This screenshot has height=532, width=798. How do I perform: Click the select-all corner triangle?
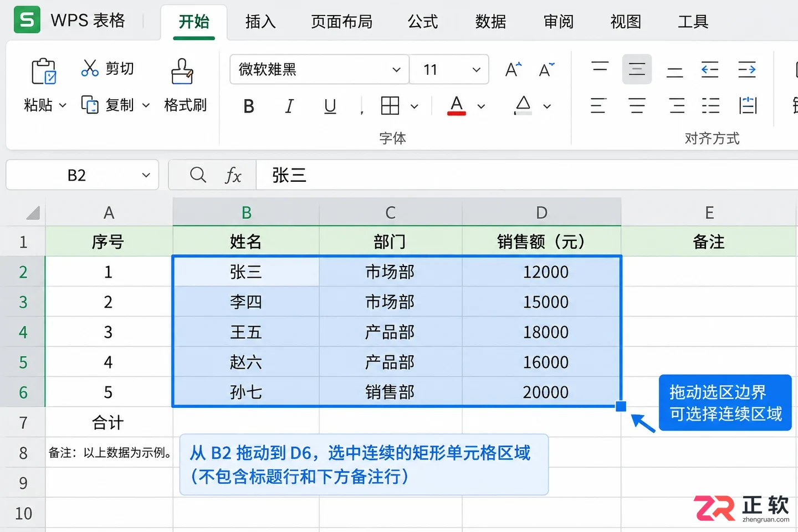(x=33, y=213)
